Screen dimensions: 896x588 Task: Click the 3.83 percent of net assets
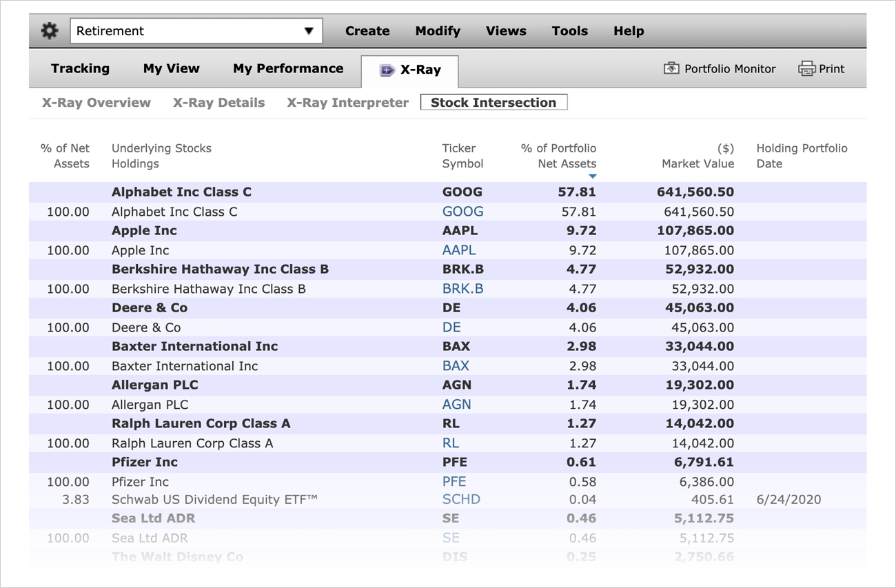coord(76,500)
